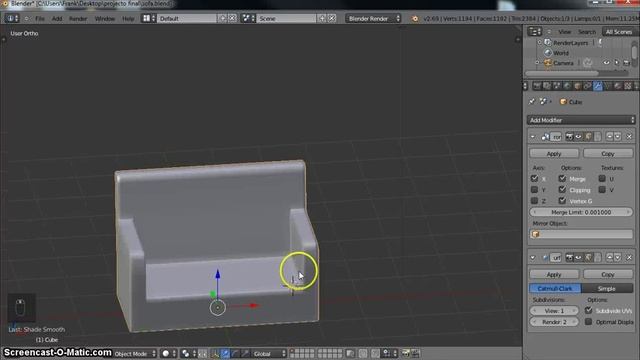Select Simple subdivision type

point(607,289)
